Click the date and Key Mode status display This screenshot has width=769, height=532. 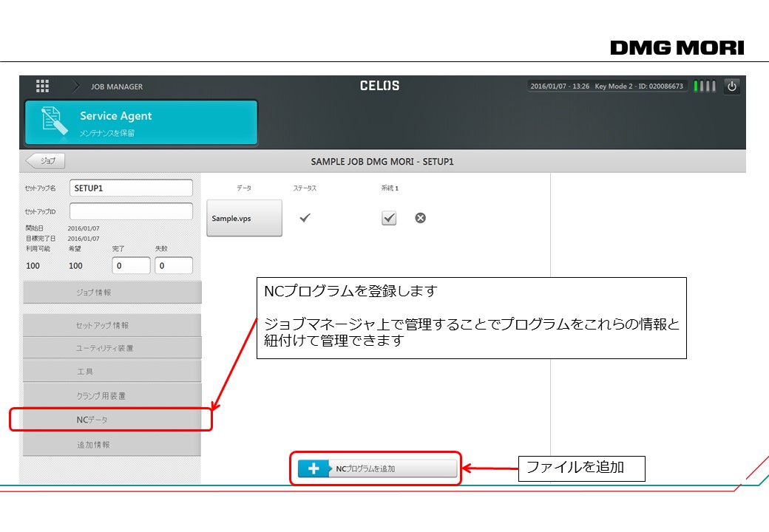pos(606,86)
